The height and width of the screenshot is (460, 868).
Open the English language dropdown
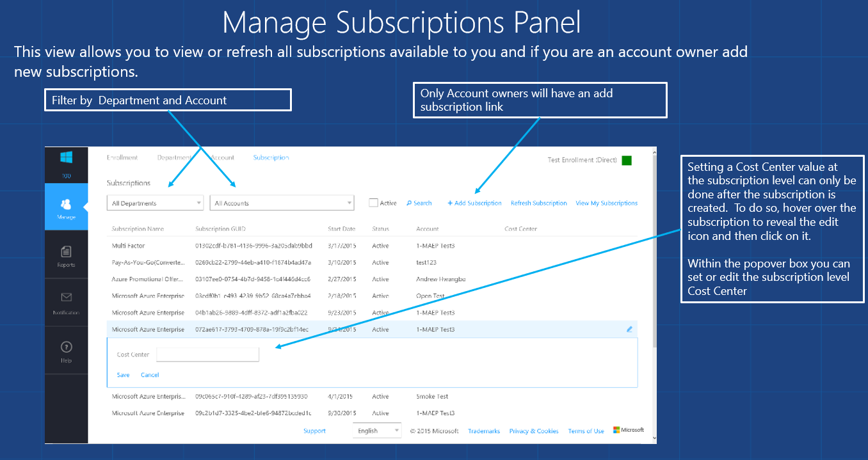[x=377, y=431]
